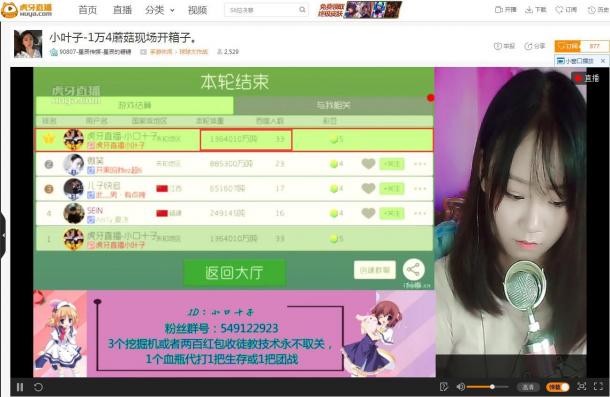
Task: Open 历史 watch history
Action: point(598,10)
